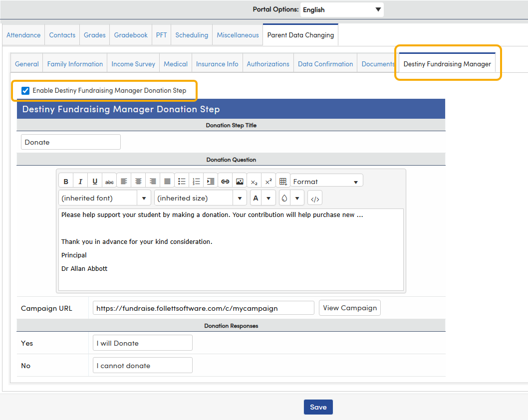Indent the paragraph
528x420 pixels.
(x=211, y=182)
